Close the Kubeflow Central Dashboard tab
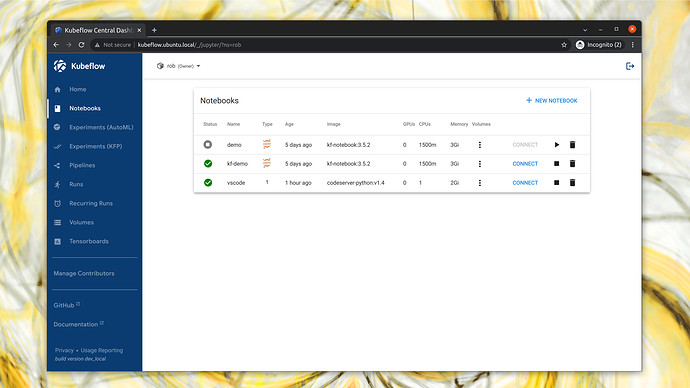Screen dimensions: 690x388 tap(139, 30)
